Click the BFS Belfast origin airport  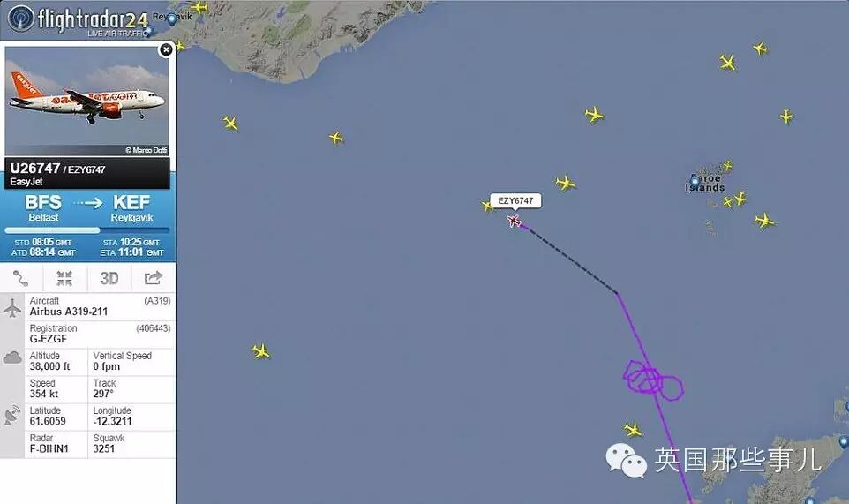43,208
